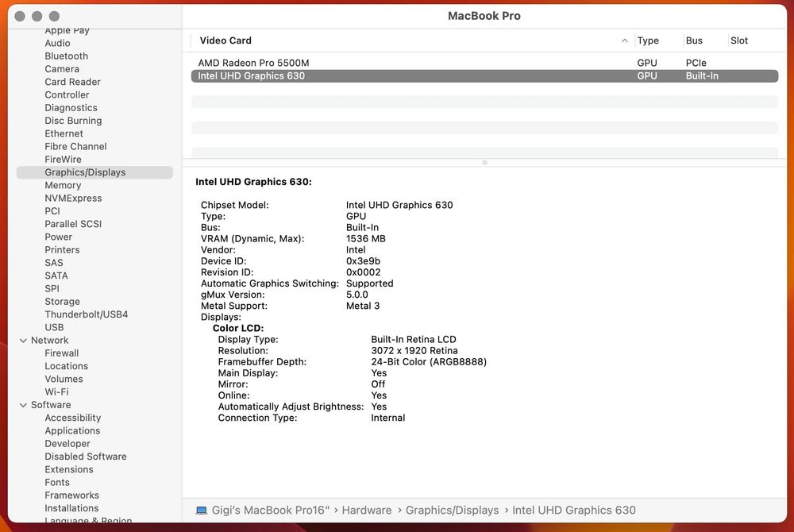Select Locations under Network
The height and width of the screenshot is (532, 794).
[67, 366]
